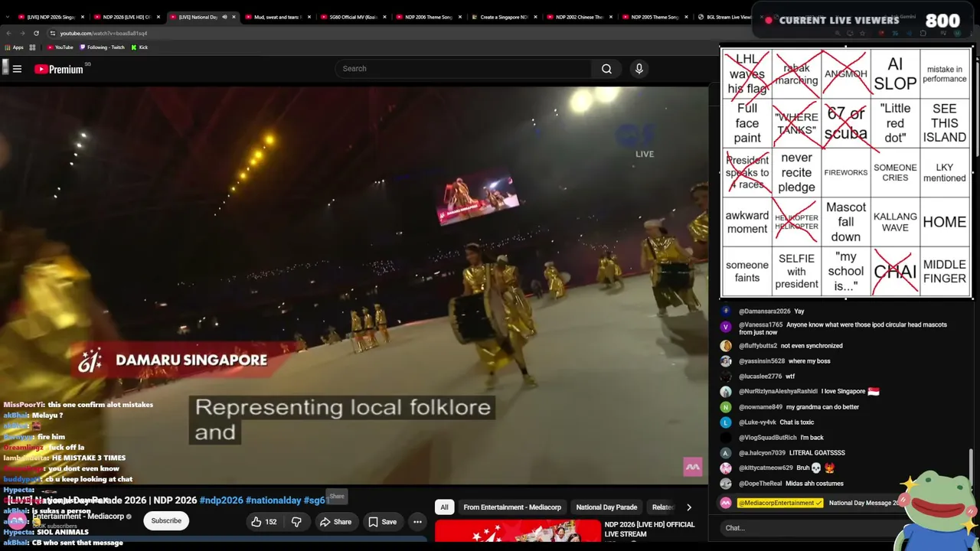This screenshot has width=980, height=551.
Task: Open the YouTube hamburger guide menu
Action: tap(17, 69)
